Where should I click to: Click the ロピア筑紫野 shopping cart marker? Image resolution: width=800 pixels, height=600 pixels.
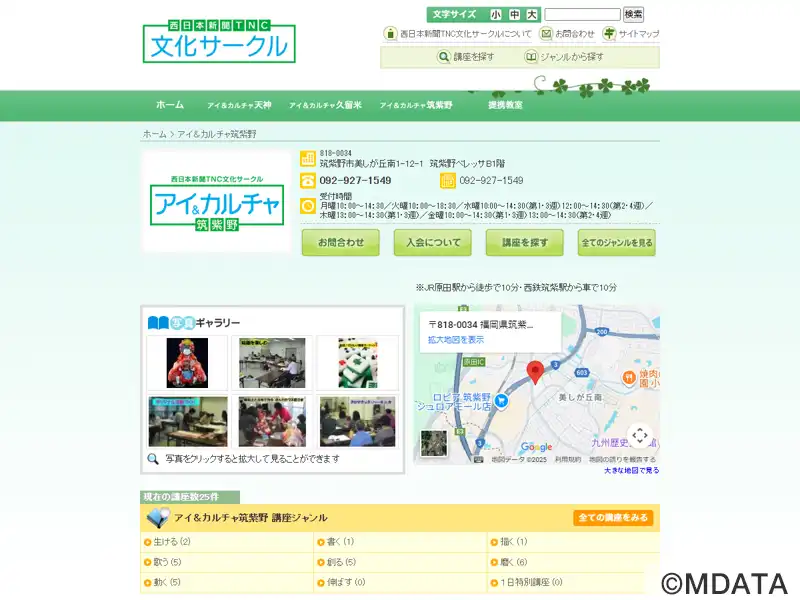tap(503, 402)
